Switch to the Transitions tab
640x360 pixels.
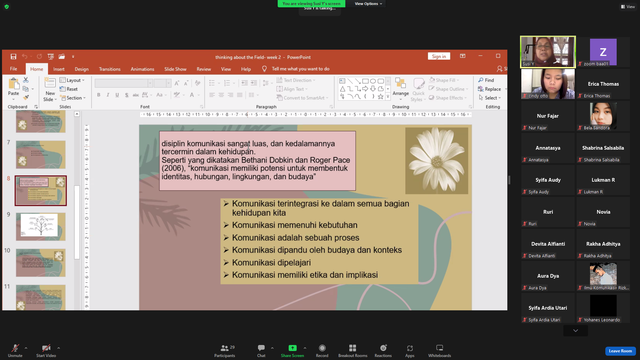click(110, 69)
